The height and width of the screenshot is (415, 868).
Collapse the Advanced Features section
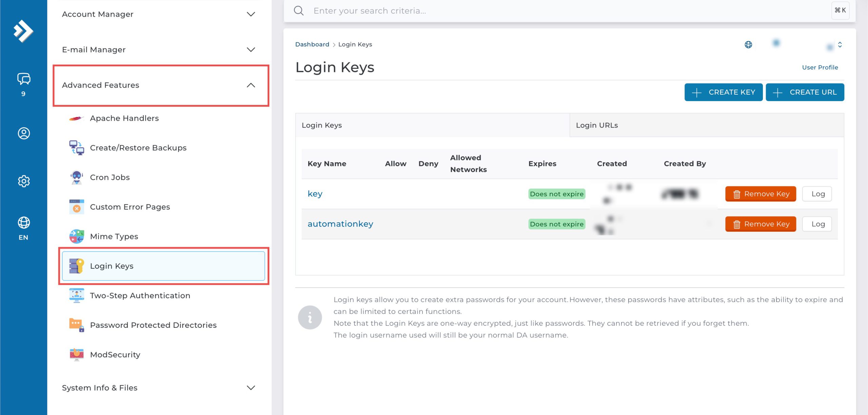pyautogui.click(x=161, y=85)
